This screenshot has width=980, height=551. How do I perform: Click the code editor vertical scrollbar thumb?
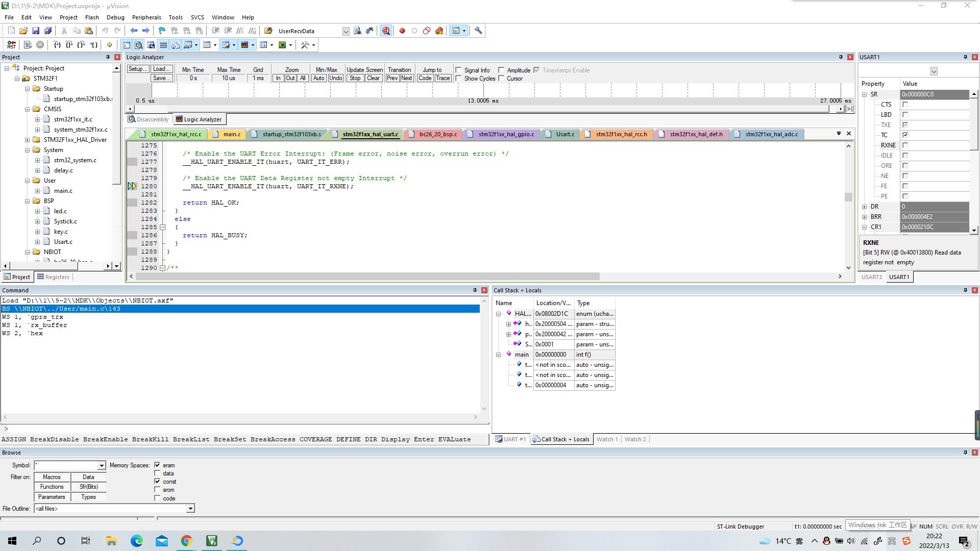tap(848, 197)
